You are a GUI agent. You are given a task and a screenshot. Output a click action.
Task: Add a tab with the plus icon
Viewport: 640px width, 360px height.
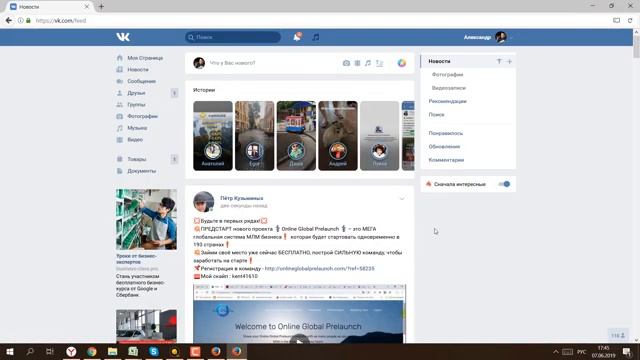(509, 61)
